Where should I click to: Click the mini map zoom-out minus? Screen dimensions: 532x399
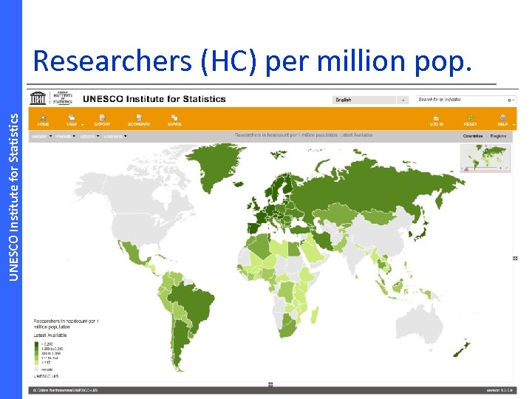pos(462,168)
